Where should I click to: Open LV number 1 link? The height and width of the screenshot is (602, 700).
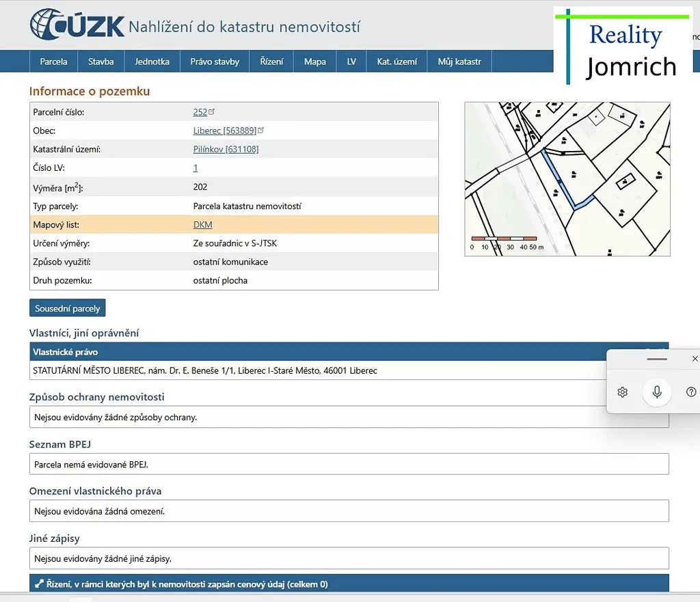[196, 167]
